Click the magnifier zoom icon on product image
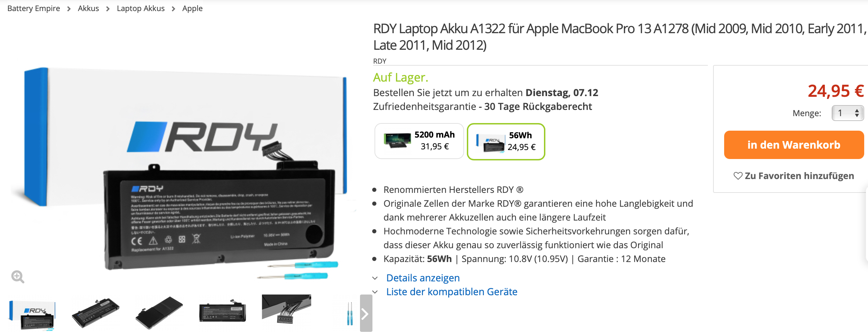This screenshot has height=336, width=868. coord(18,277)
